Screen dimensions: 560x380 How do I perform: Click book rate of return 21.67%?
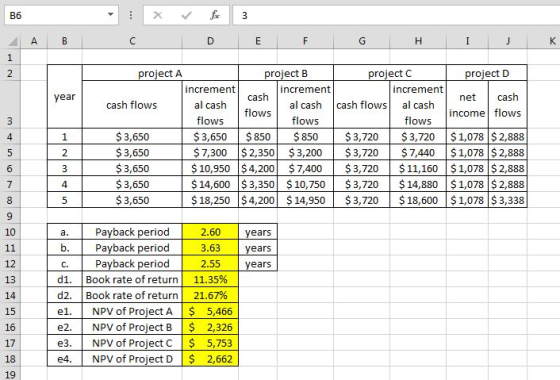pos(210,295)
